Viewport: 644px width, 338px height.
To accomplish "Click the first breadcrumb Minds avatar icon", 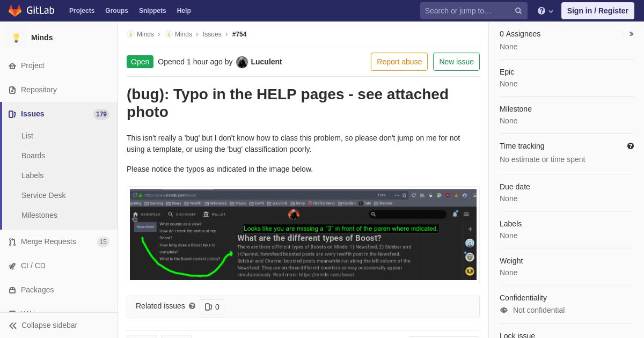I will click(x=130, y=34).
